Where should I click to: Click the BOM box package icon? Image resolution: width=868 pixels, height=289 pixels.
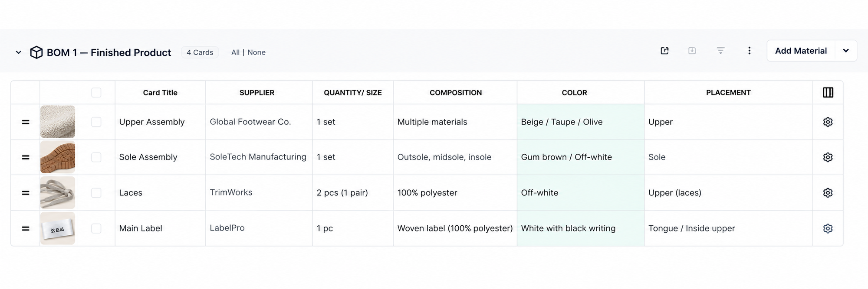click(x=36, y=52)
